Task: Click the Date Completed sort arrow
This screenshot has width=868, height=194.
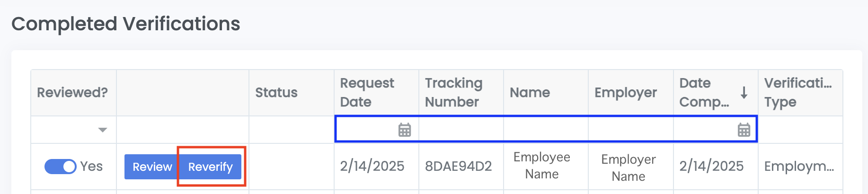Action: [744, 92]
